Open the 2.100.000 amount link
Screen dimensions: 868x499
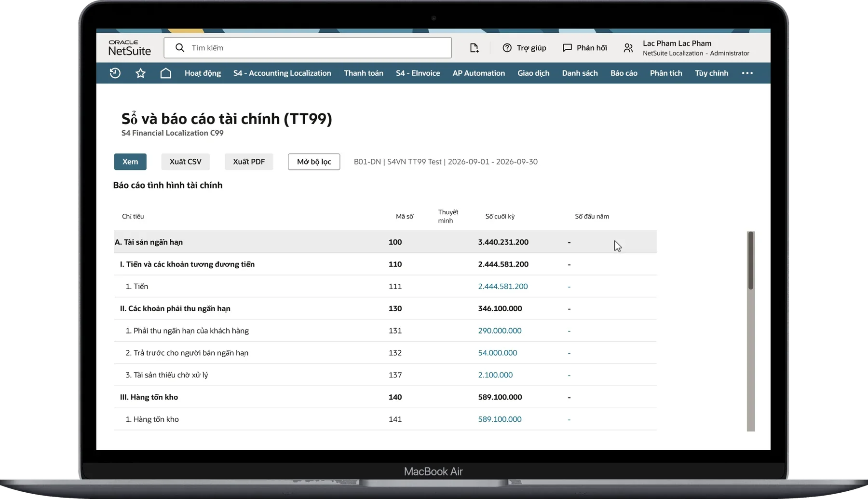[x=495, y=375]
